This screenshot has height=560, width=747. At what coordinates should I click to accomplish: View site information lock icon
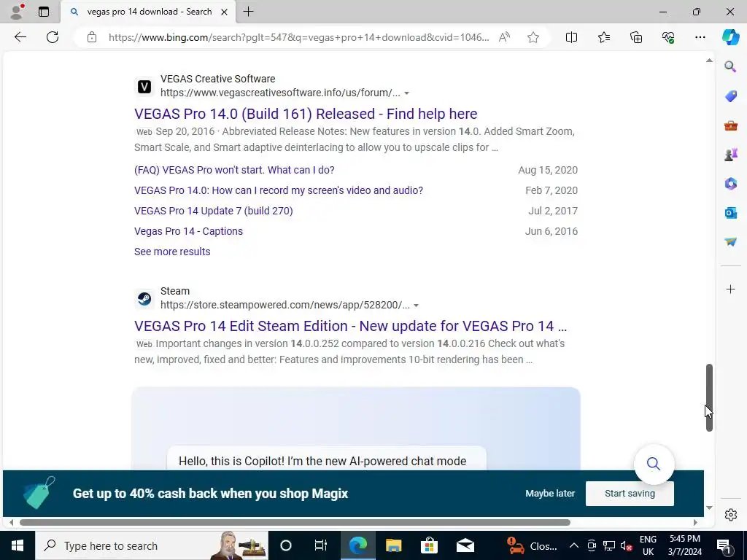click(92, 37)
